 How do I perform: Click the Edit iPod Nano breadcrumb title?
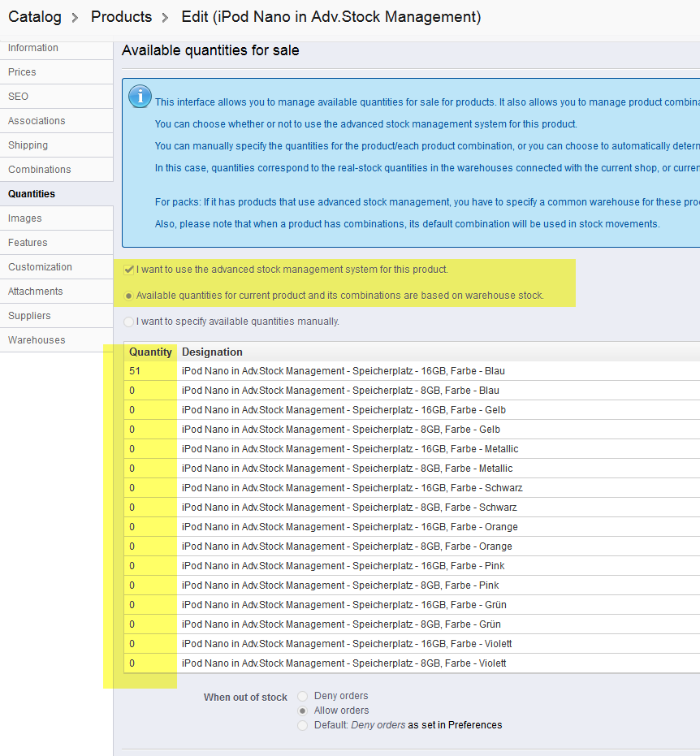(x=331, y=17)
